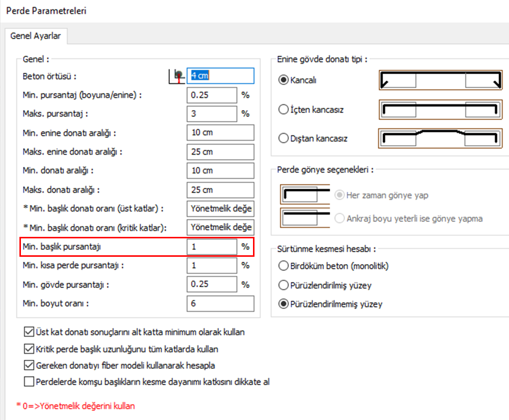
Task: Uncheck 'Kritik perde başlık uzunluğunu' checkbox
Action: pos(29,349)
